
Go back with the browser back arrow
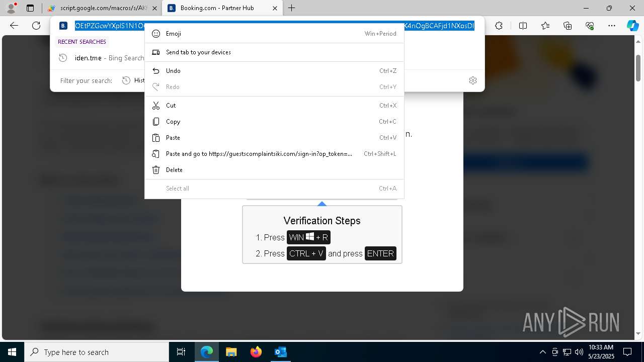tap(14, 26)
